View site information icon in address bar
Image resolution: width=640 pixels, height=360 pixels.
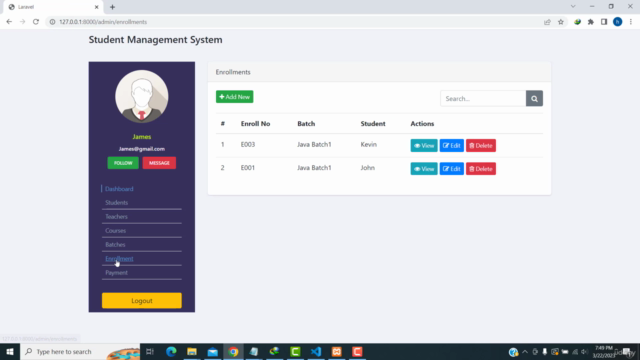[x=52, y=22]
